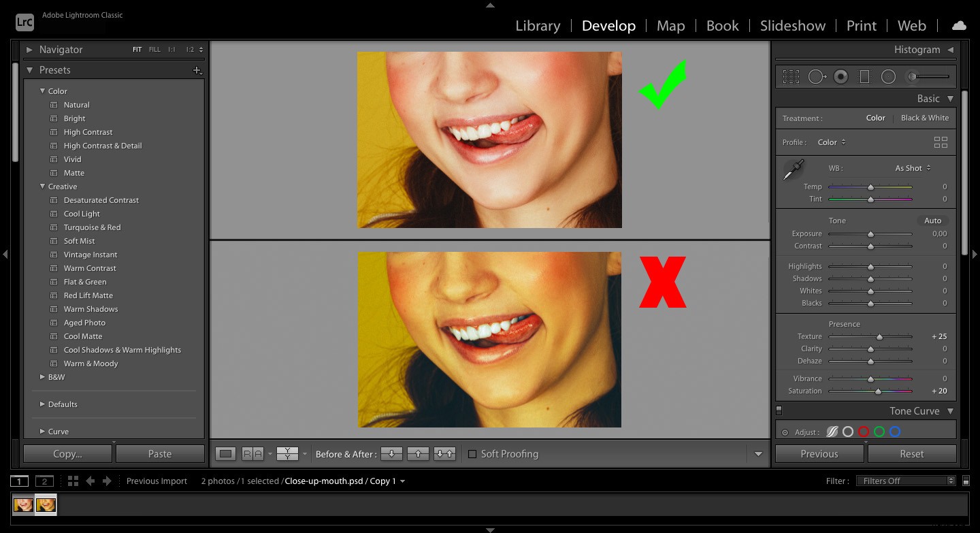Select the Graduated Filter tool
The height and width of the screenshot is (533, 980).
point(864,76)
